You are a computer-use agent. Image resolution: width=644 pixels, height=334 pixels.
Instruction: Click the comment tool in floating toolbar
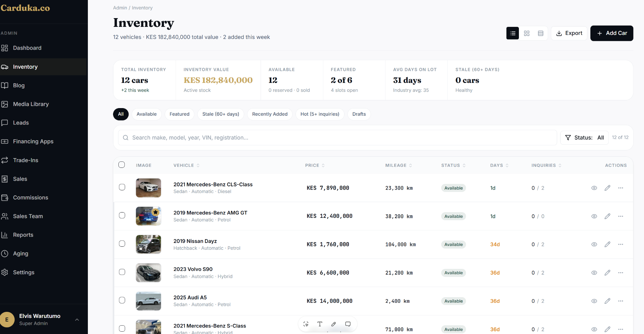click(x=348, y=324)
